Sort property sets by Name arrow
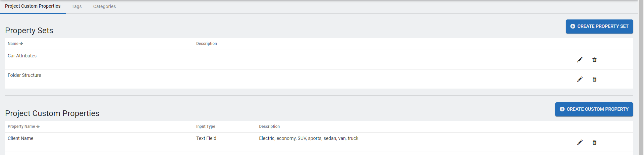 pos(21,44)
